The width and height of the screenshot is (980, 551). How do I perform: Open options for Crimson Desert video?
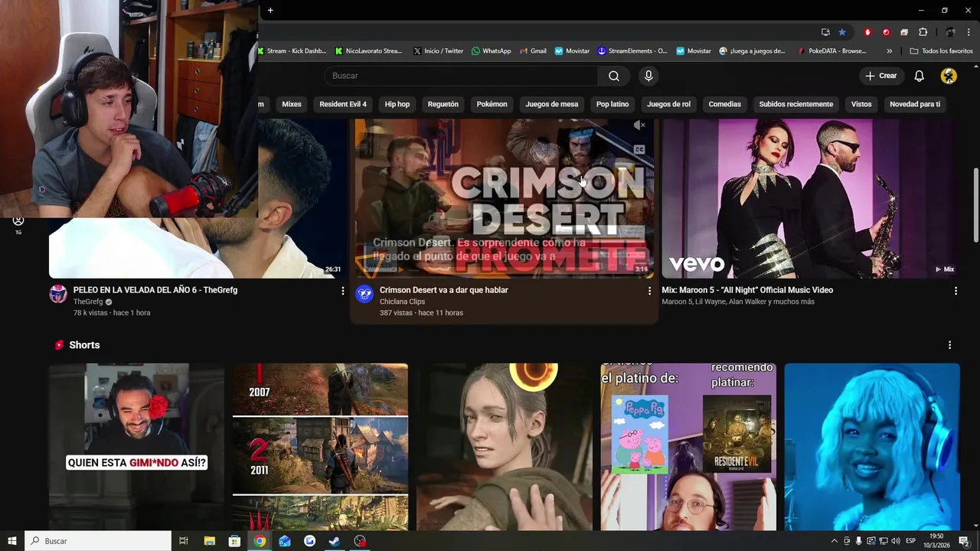tap(649, 291)
